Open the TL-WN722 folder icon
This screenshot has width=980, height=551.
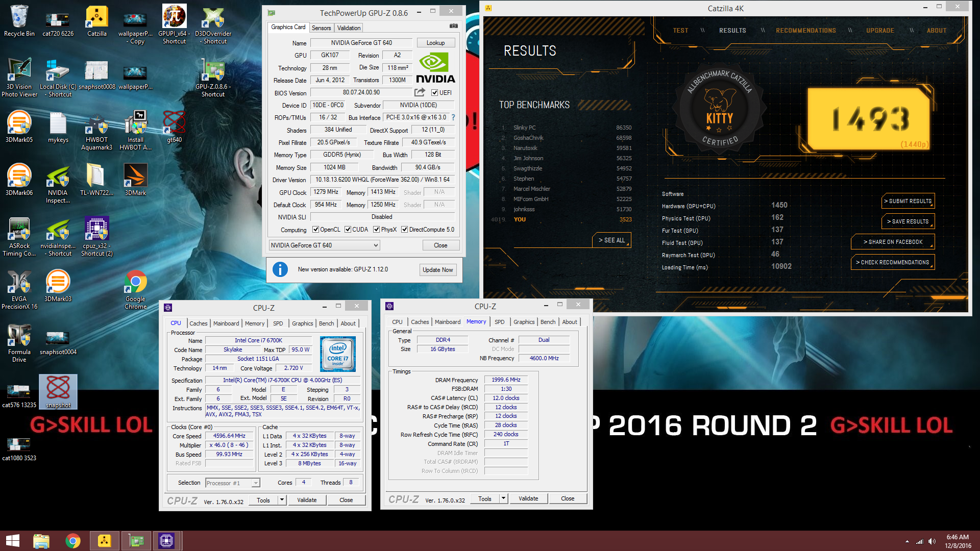[97, 180]
